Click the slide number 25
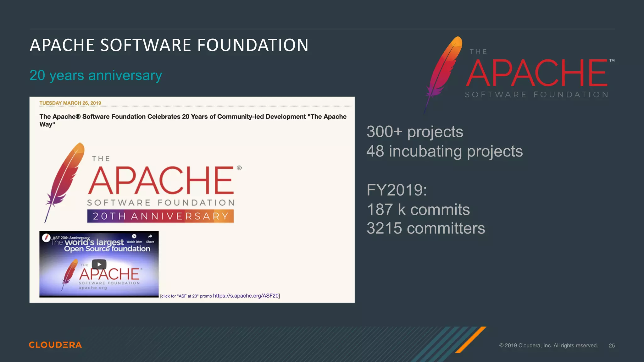644x362 pixels. [612, 345]
